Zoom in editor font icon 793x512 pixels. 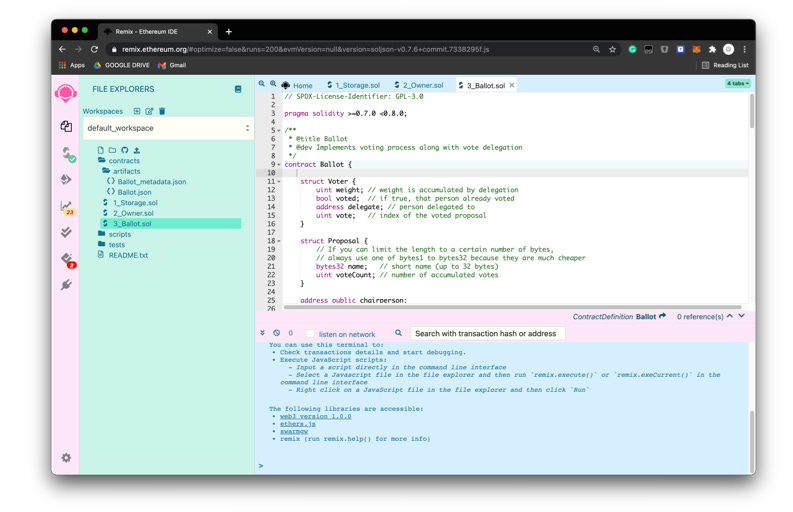[273, 84]
